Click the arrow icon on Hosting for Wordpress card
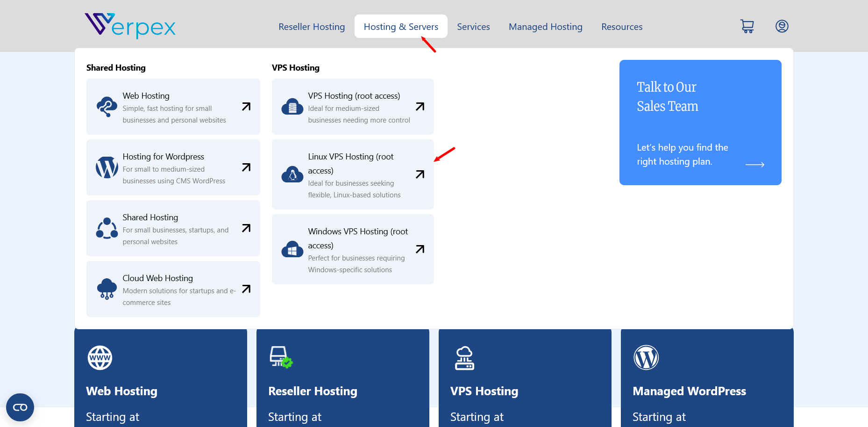 click(x=246, y=167)
